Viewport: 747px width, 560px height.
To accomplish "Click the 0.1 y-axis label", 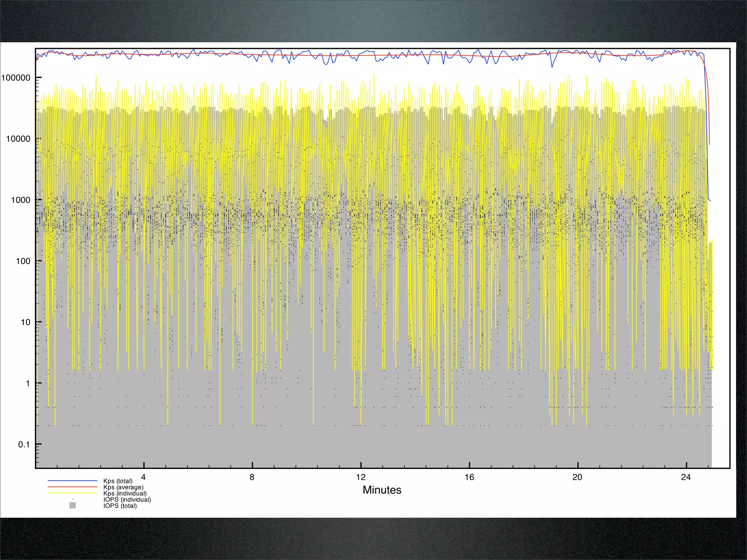I will tap(24, 444).
